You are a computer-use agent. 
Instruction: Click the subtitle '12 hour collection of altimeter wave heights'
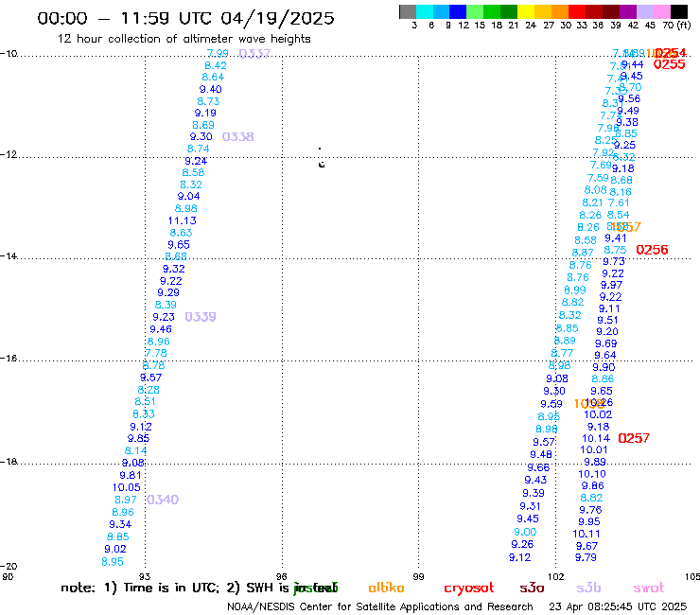(184, 39)
